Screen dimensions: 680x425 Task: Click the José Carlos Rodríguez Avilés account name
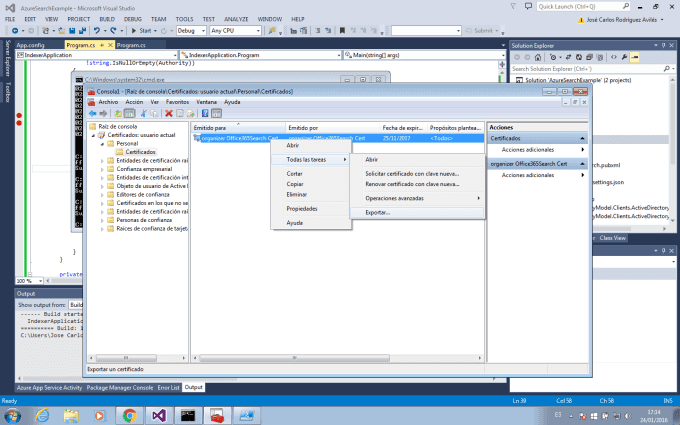[621, 20]
